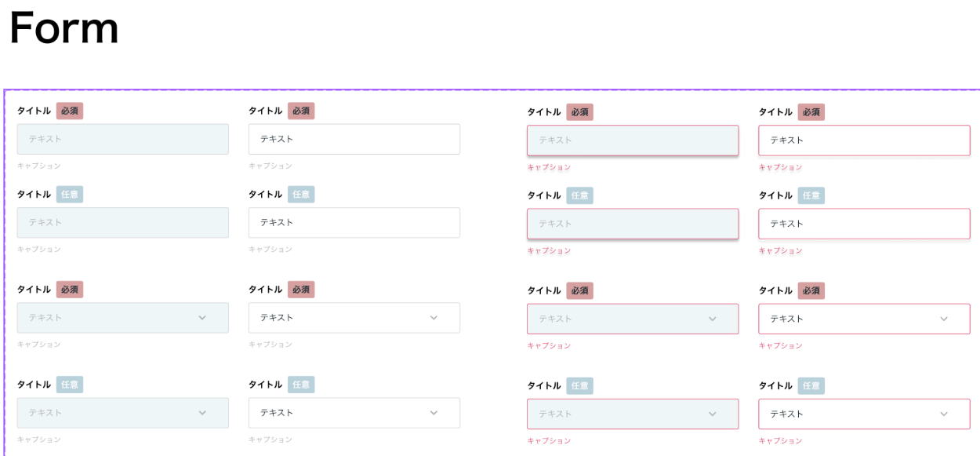Click white required text input with red border

click(863, 140)
